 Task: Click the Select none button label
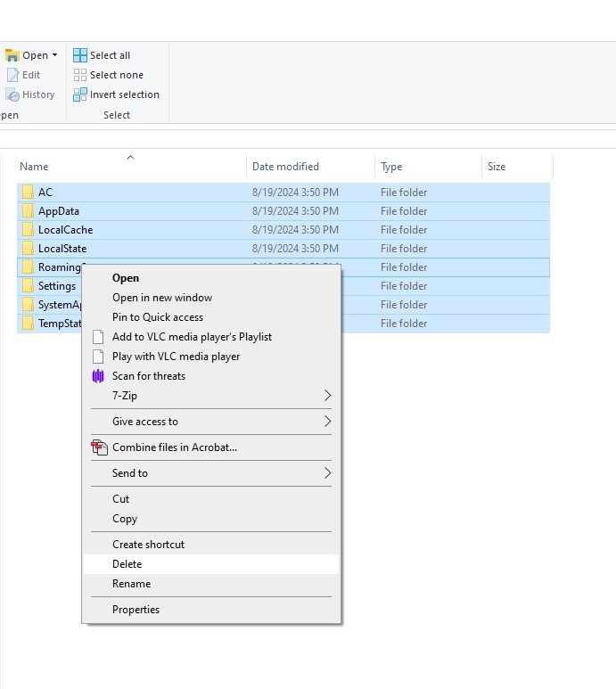click(117, 75)
